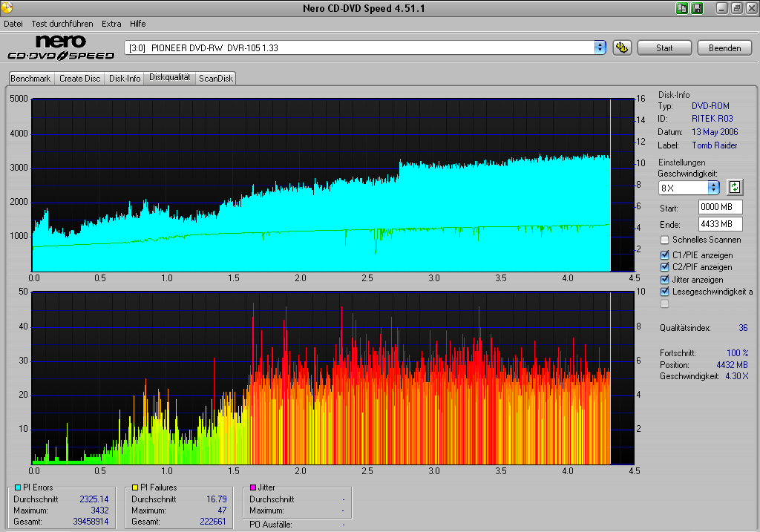Click the Nero CD-DVD Speed logo

click(61, 47)
